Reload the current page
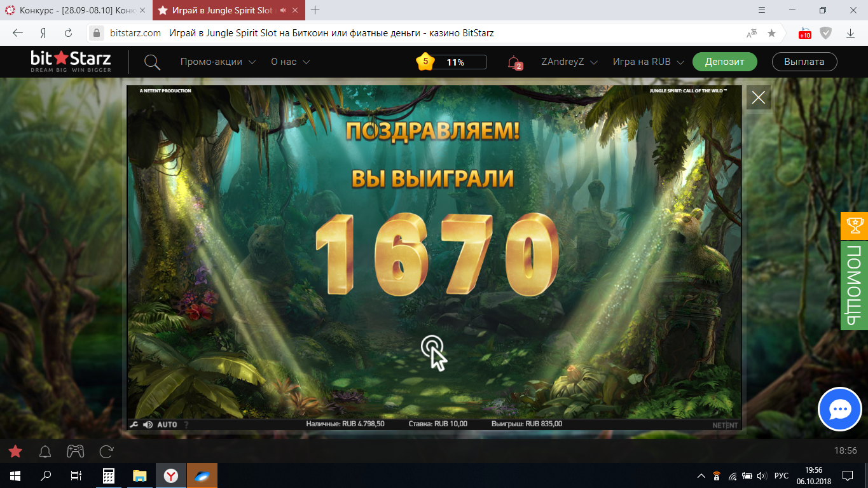Image resolution: width=868 pixels, height=488 pixels. (68, 33)
